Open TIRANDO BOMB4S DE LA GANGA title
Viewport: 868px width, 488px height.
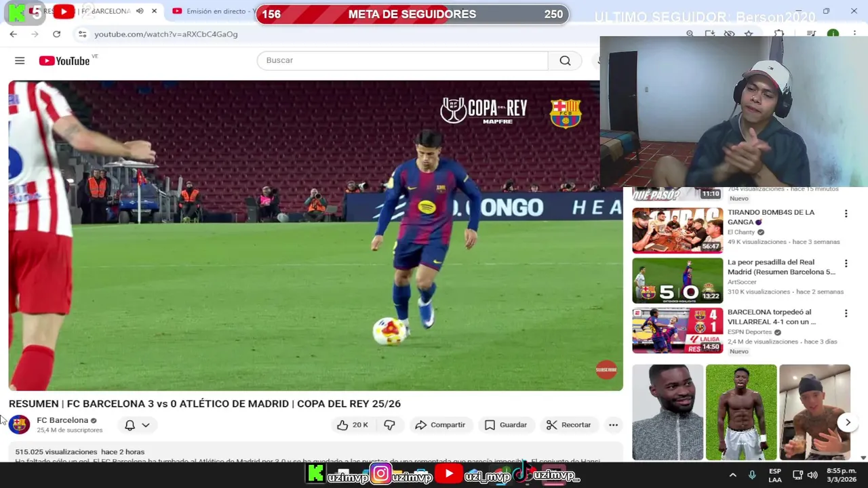pyautogui.click(x=771, y=217)
